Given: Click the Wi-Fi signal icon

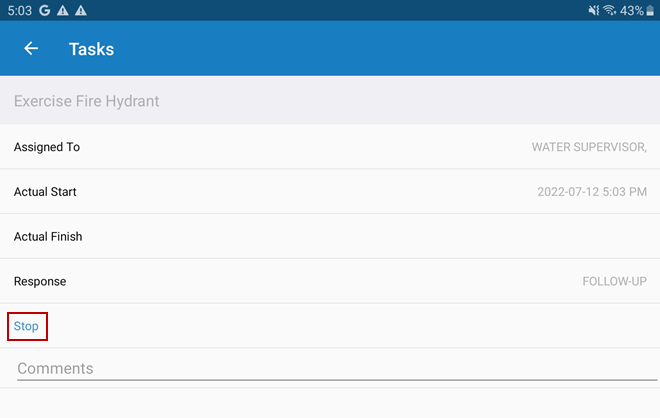Looking at the screenshot, I should pos(609,10).
